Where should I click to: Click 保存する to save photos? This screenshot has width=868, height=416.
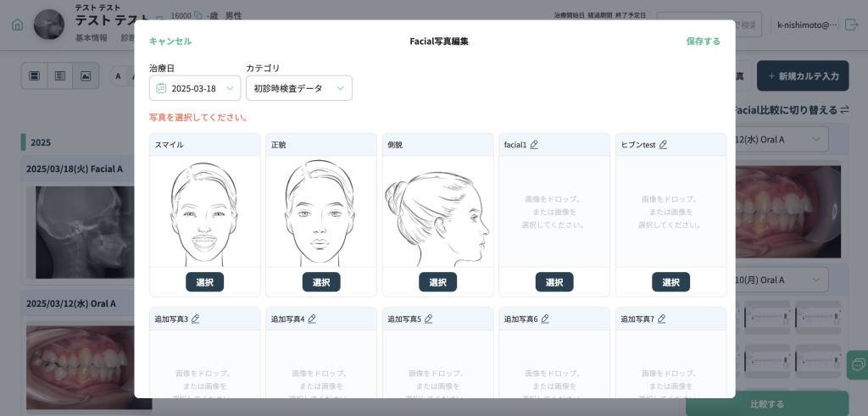tap(703, 41)
